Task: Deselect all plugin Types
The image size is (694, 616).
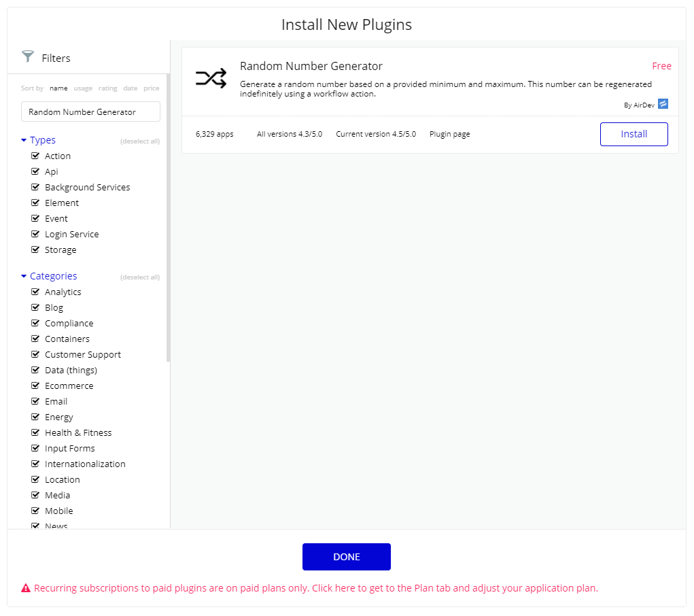Action: (140, 141)
